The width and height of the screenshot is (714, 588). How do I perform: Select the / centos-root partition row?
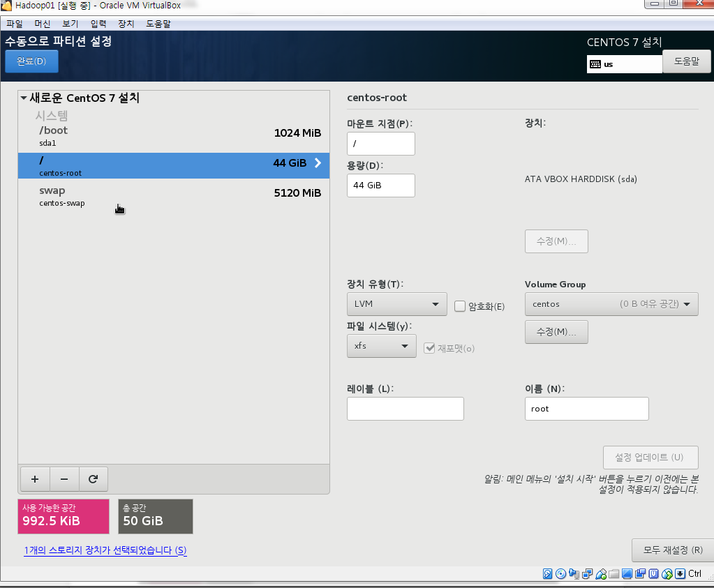pos(174,166)
